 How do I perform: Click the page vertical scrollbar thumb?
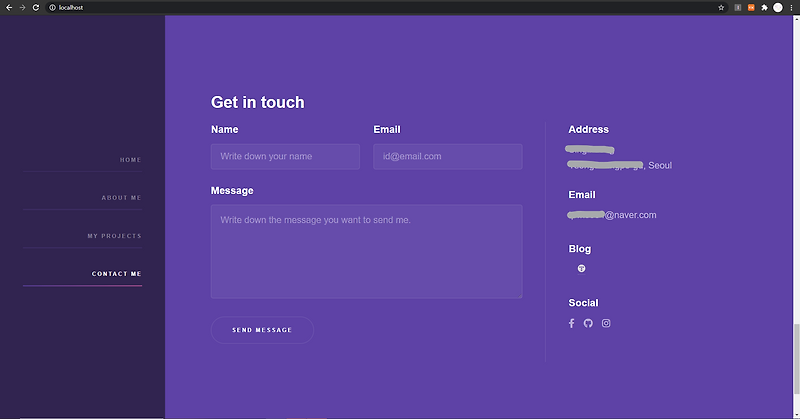[796, 359]
